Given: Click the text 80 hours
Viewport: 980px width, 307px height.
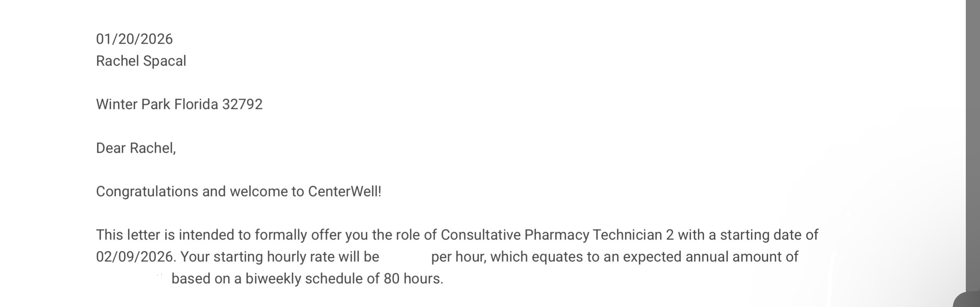Looking at the screenshot, I should click(x=413, y=279).
